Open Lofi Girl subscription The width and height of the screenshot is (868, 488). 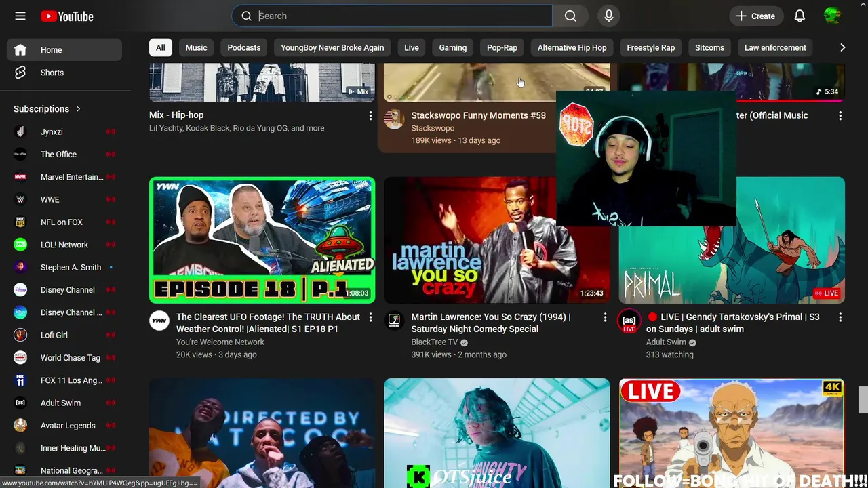(64, 335)
